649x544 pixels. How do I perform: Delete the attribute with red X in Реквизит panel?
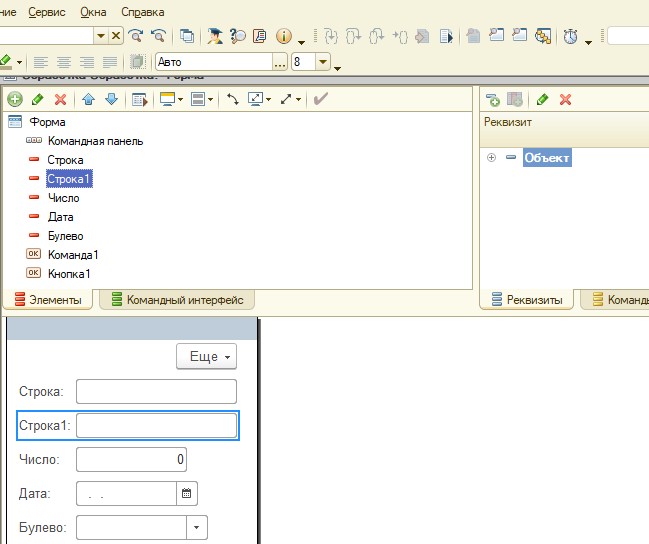point(565,99)
